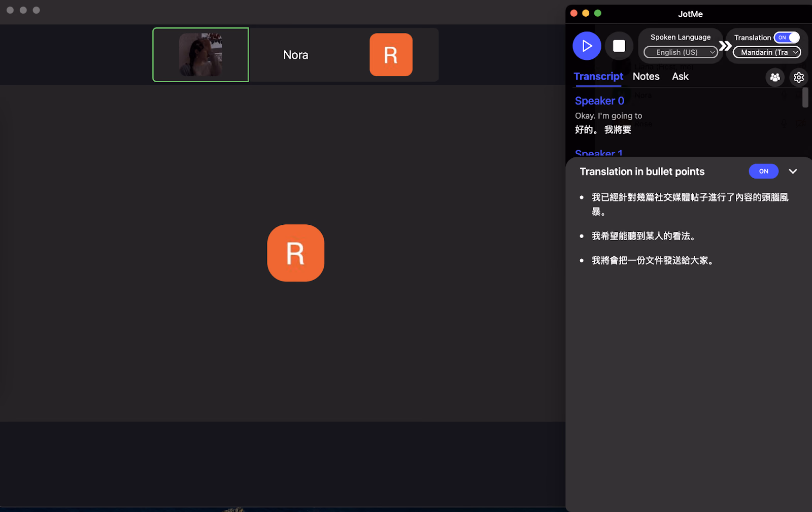The width and height of the screenshot is (812, 512).
Task: Open the English (US) spoken language dropdown
Action: (x=681, y=52)
